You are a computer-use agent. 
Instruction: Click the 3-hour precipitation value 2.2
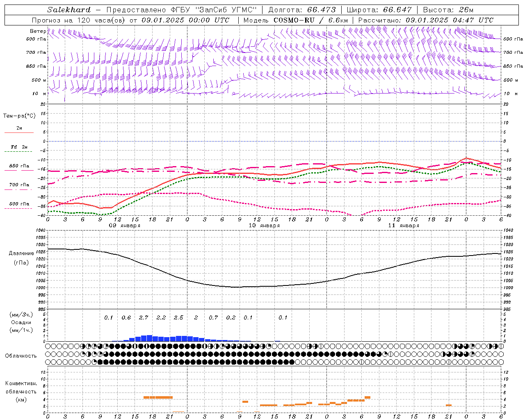pyautogui.click(x=161, y=318)
